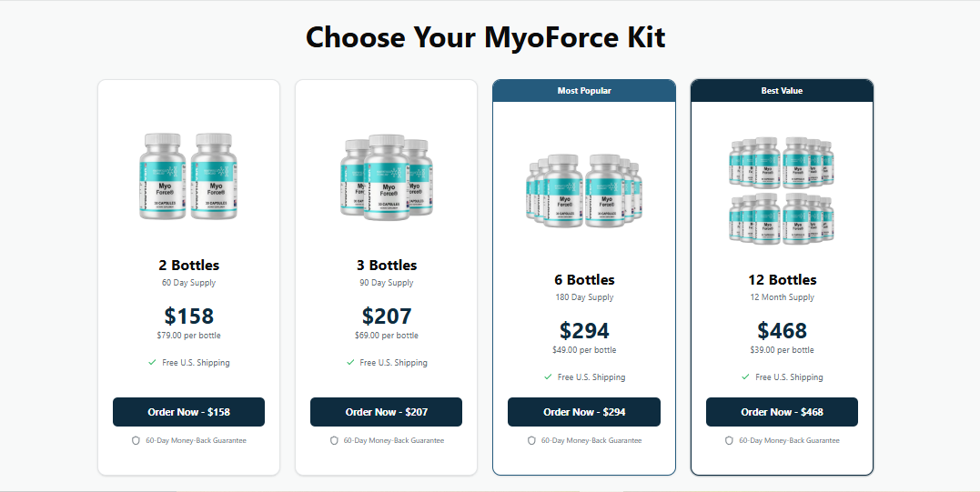Click shield icon under 12 Bottles kit

729,440
